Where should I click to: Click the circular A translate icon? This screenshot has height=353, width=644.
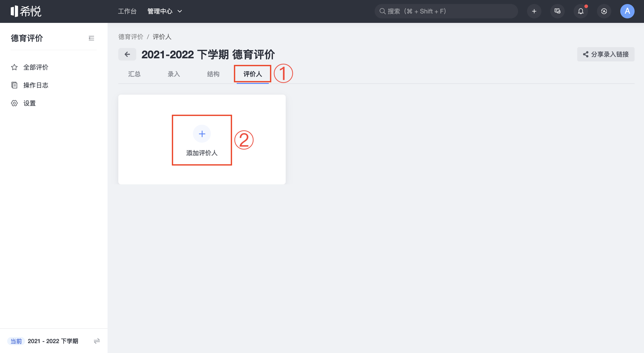[x=604, y=11]
